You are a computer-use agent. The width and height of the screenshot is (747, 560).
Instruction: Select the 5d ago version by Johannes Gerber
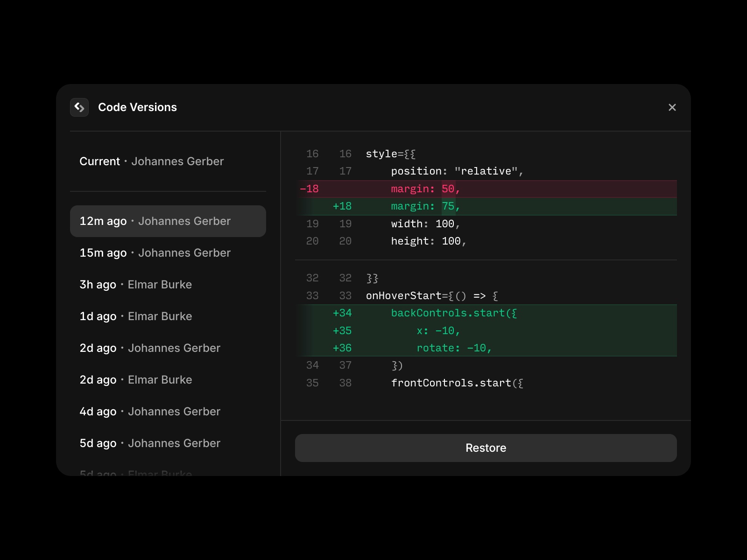tap(150, 443)
